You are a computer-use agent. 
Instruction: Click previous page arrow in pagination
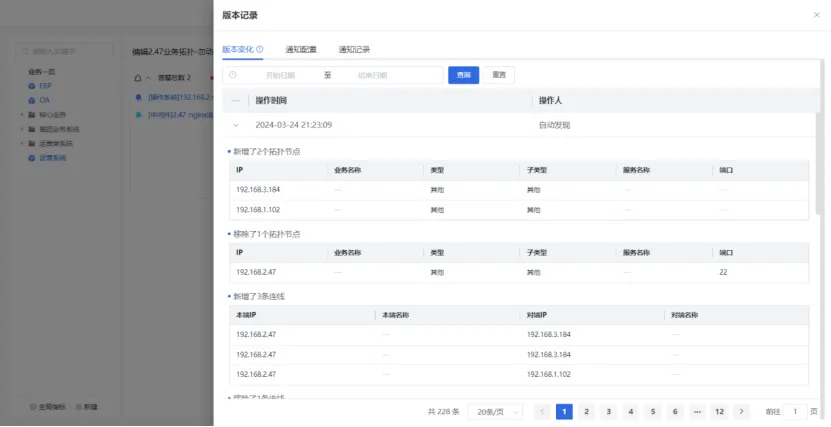click(x=542, y=411)
